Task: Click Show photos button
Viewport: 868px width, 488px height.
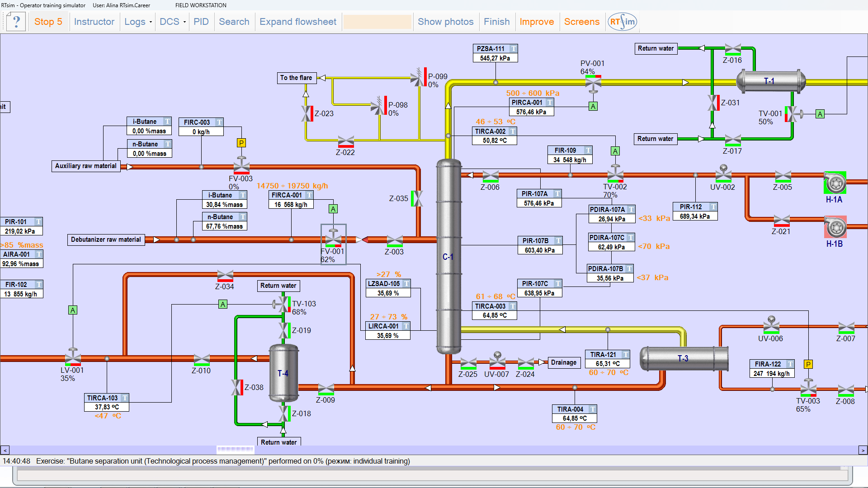Action: tap(445, 22)
